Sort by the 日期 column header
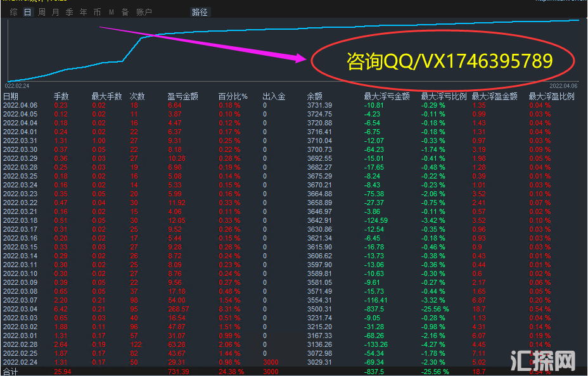588x376 pixels. (11, 97)
